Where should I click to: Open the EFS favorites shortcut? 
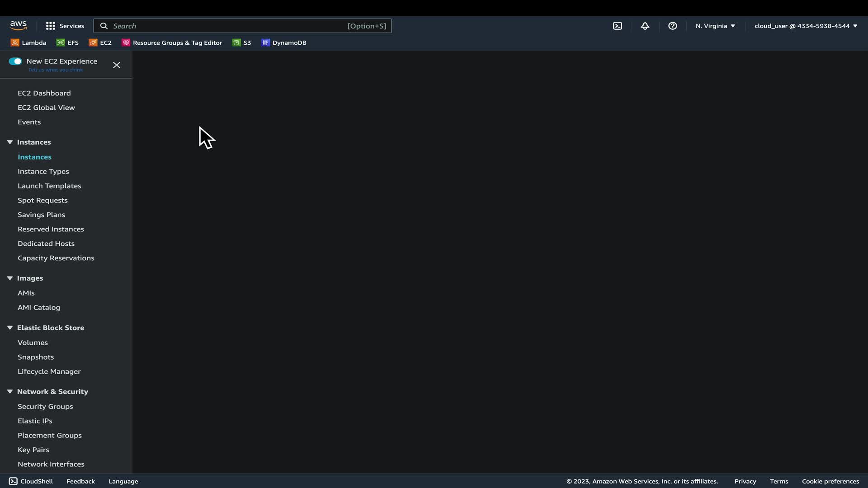67,42
